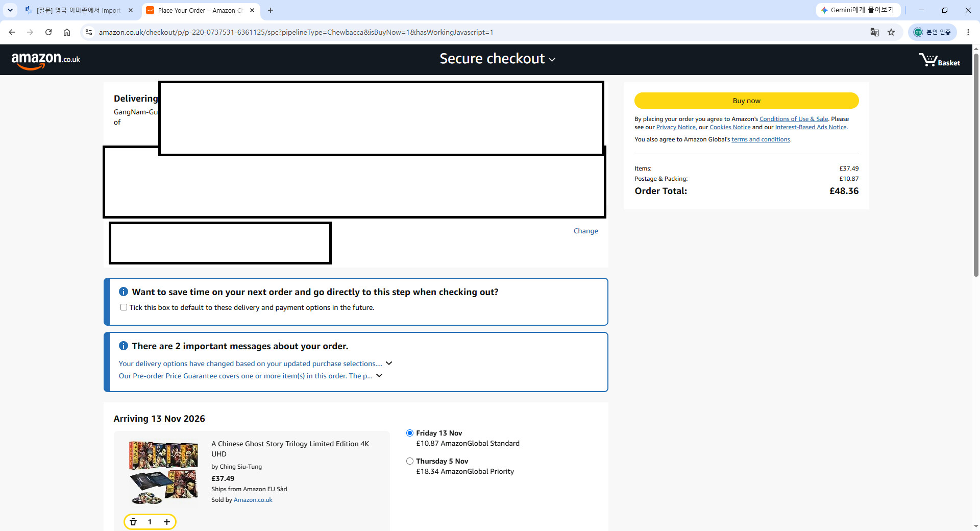Increase quantity with the plus icon
980x531 pixels.
point(166,522)
